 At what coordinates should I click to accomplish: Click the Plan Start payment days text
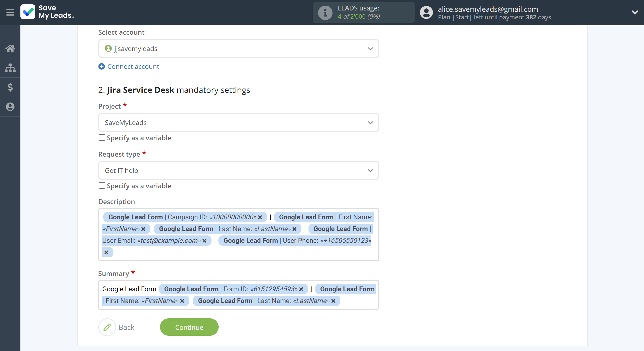tap(494, 17)
